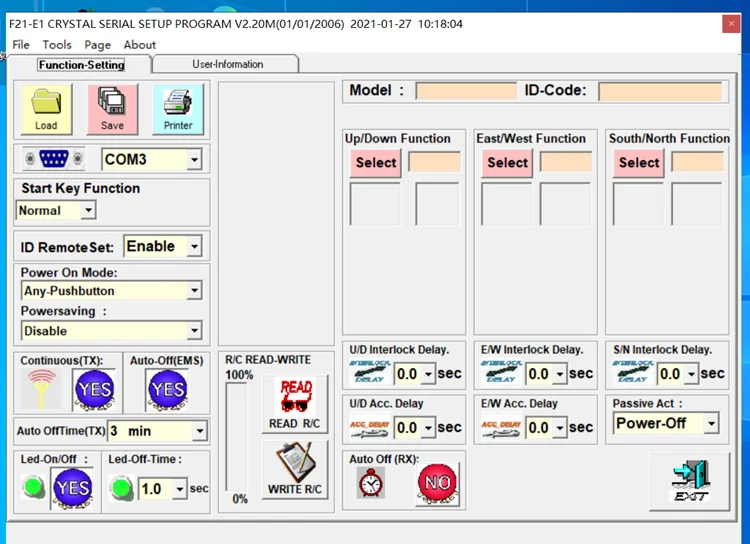Click the READ R/C truck icon
This screenshot has width=750, height=544.
(x=295, y=396)
